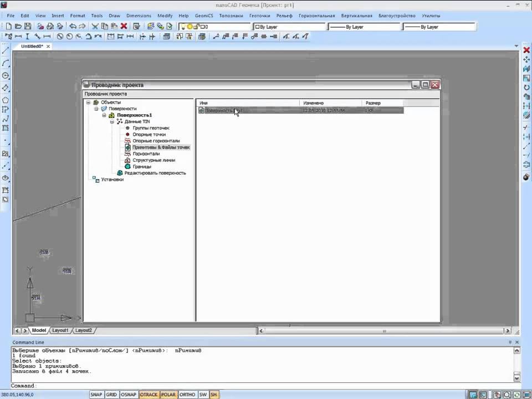Open the Благоустройство menu
Viewport: 532px width, 399px height.
[397, 16]
